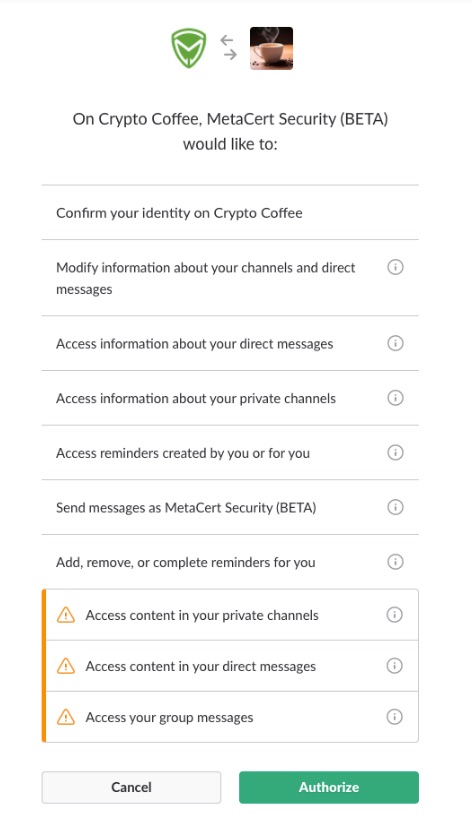473x834 pixels.
Task: Select Confirm your identity on Crypto Coffee row
Action: 230,213
